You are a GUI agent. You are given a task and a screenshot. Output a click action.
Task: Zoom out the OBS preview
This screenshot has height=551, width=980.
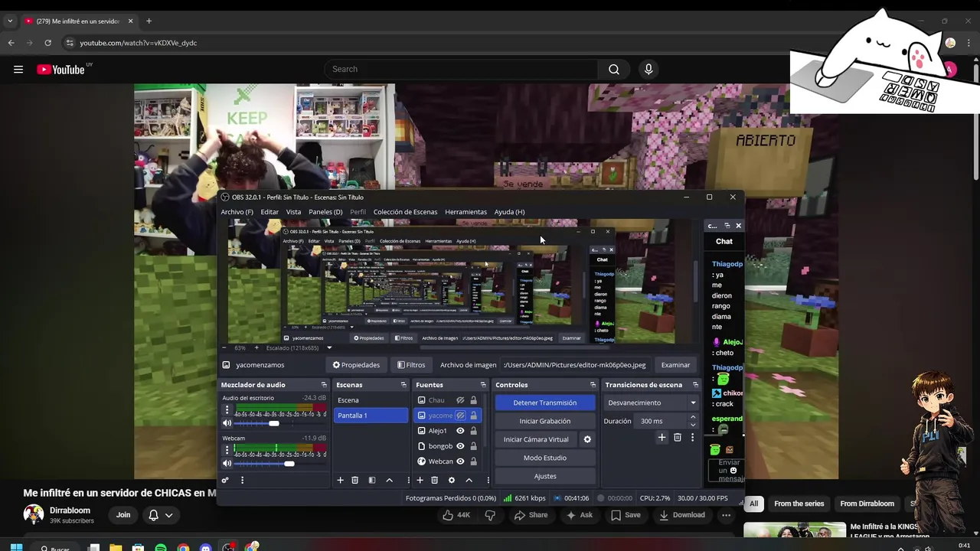(x=224, y=347)
